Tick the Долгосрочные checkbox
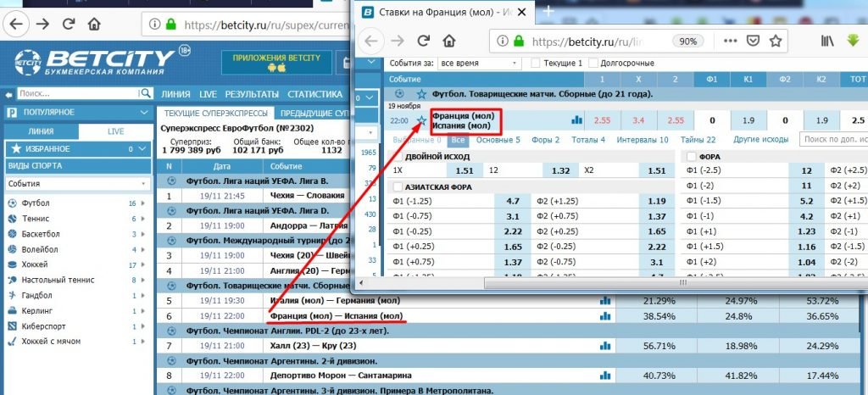This screenshot has height=395, width=868. click(x=593, y=63)
